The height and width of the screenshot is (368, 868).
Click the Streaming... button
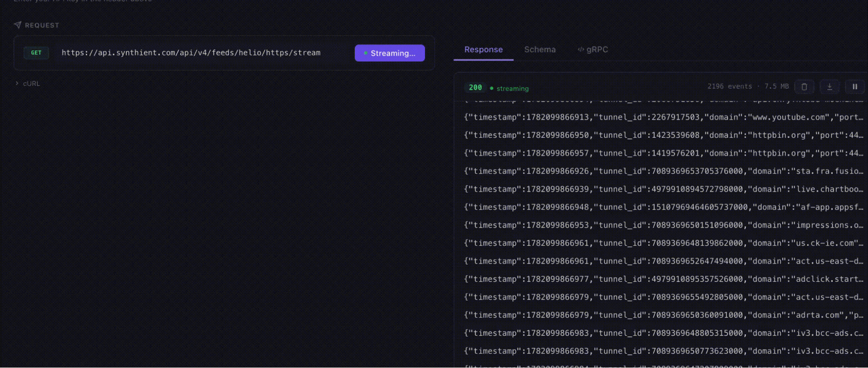pos(389,53)
